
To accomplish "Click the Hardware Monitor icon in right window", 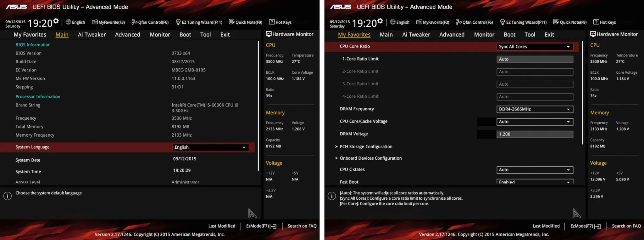I will point(593,34).
